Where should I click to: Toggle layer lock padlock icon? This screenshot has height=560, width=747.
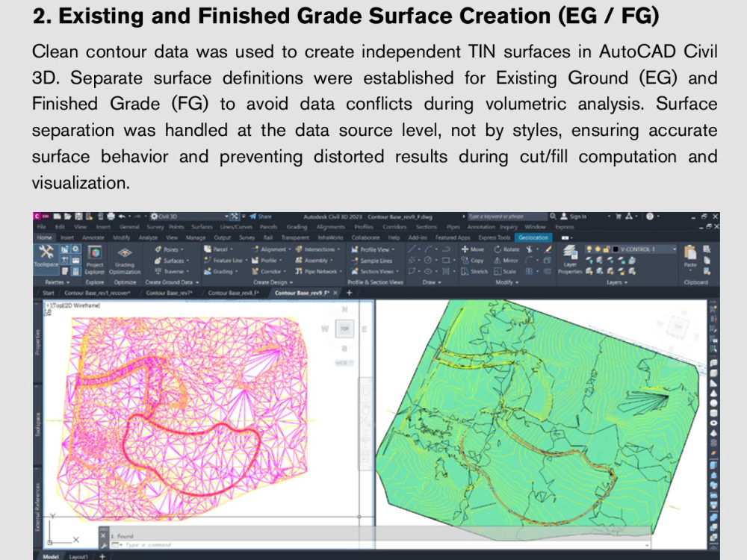pyautogui.click(x=607, y=249)
